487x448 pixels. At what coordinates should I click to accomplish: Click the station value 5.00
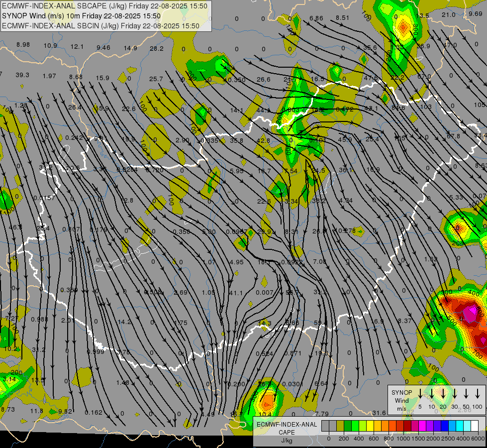(209, 231)
